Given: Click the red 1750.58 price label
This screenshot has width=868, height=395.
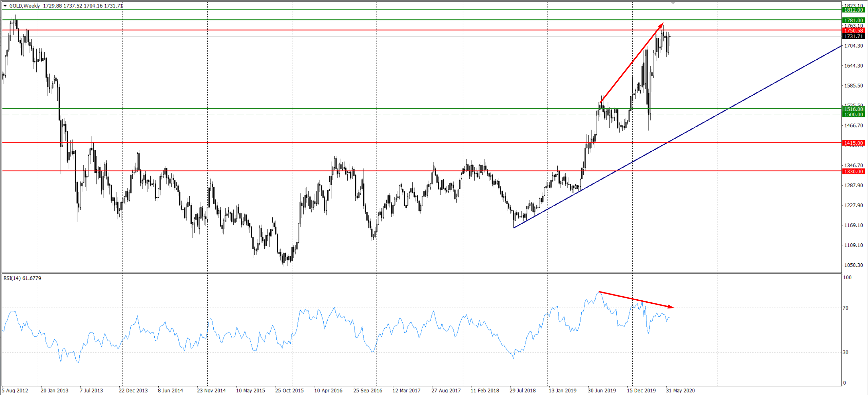Looking at the screenshot, I should [x=853, y=31].
